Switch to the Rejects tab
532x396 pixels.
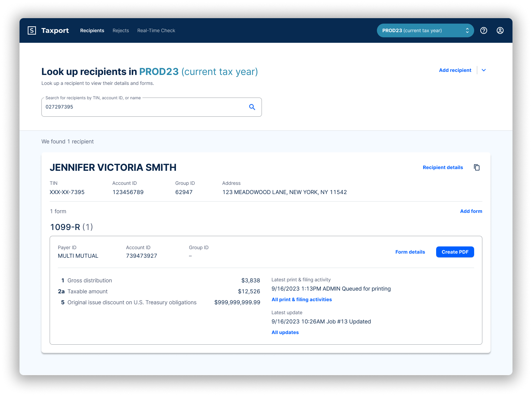121,30
